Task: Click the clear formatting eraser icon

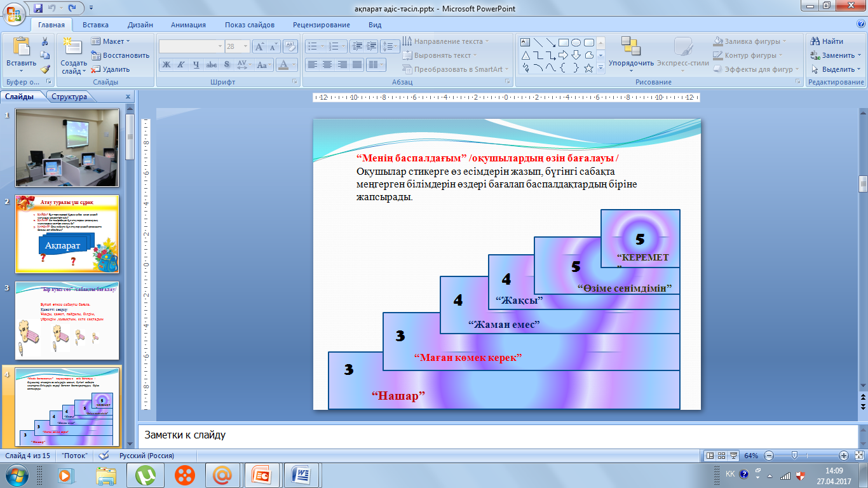Action: pos(290,46)
